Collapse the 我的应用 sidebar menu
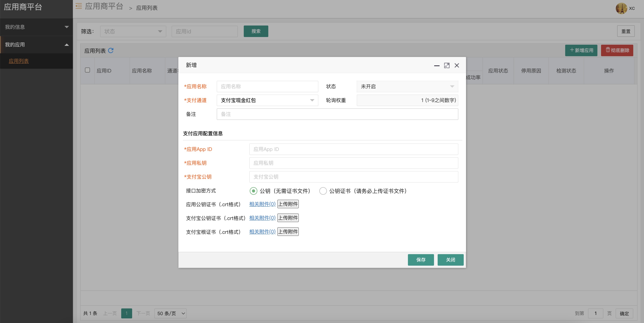Image resolution: width=644 pixels, height=323 pixels. coord(36,45)
